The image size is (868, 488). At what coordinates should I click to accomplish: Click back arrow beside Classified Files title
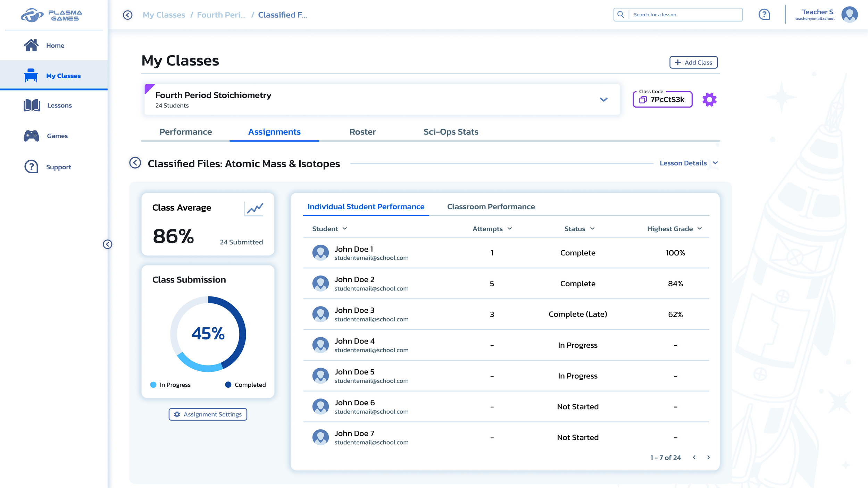coord(135,163)
